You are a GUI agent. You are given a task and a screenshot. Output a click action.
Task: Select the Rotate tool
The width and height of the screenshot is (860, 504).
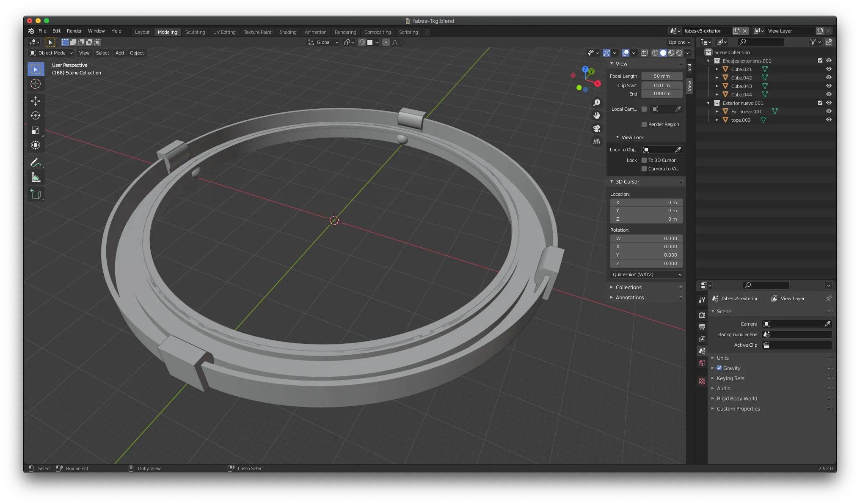pos(36,115)
